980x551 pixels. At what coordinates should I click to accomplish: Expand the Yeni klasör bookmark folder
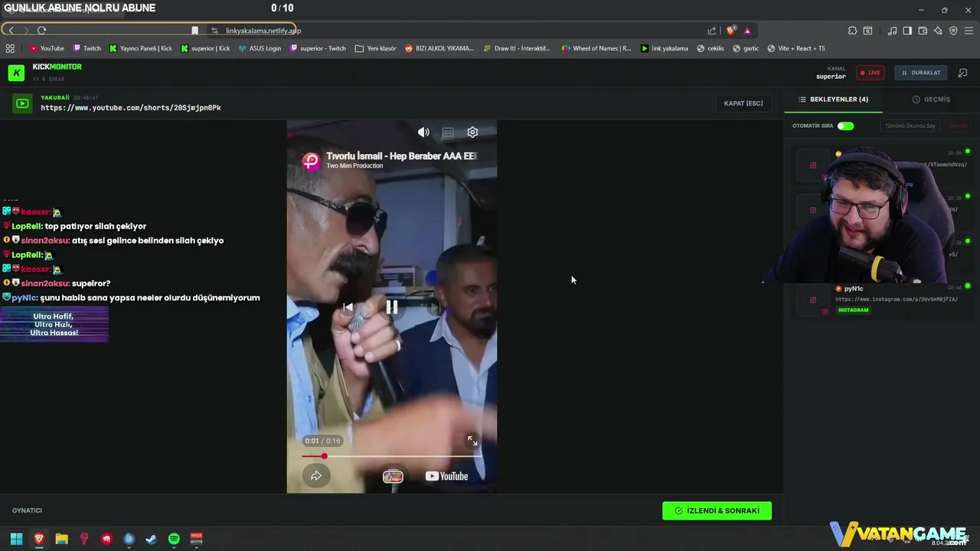tap(375, 48)
